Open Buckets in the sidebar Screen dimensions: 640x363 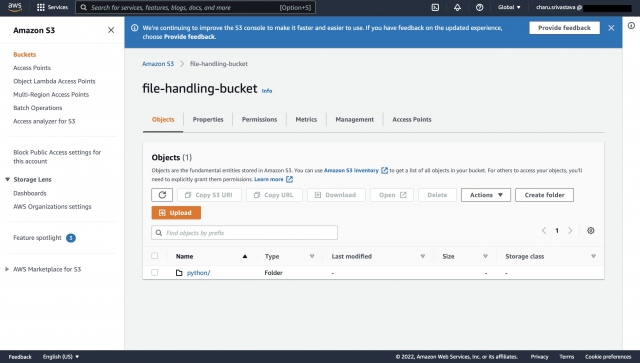tap(24, 54)
